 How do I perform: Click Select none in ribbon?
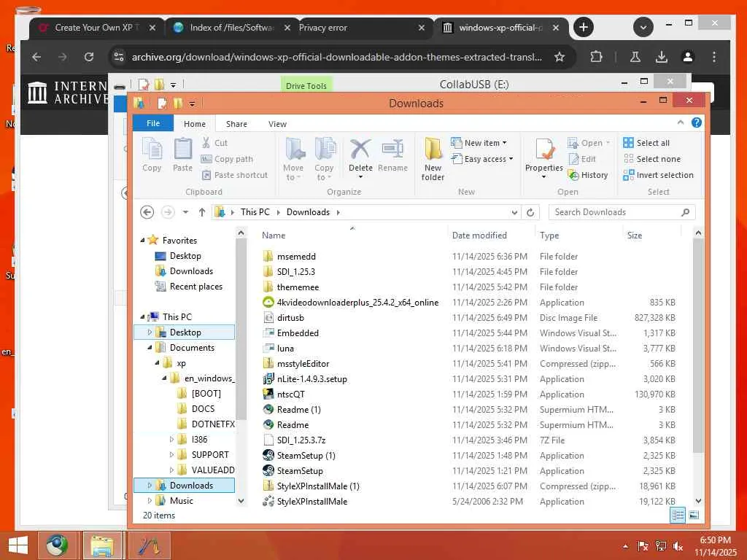(x=651, y=159)
